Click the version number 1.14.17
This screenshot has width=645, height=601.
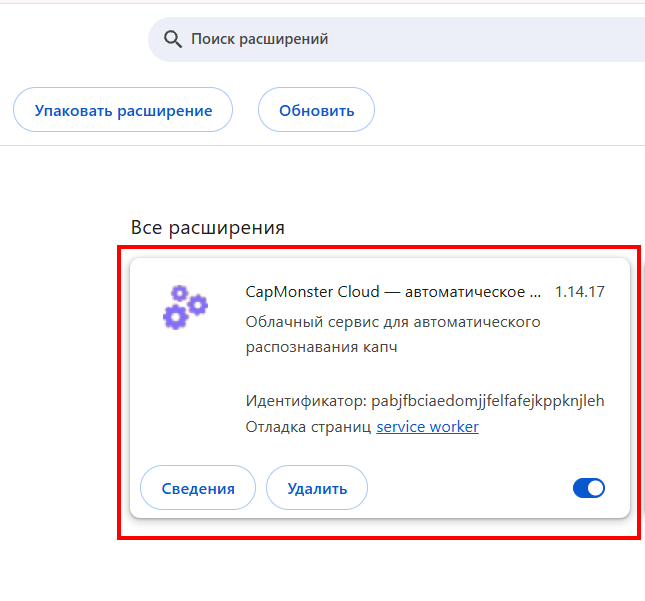click(580, 292)
